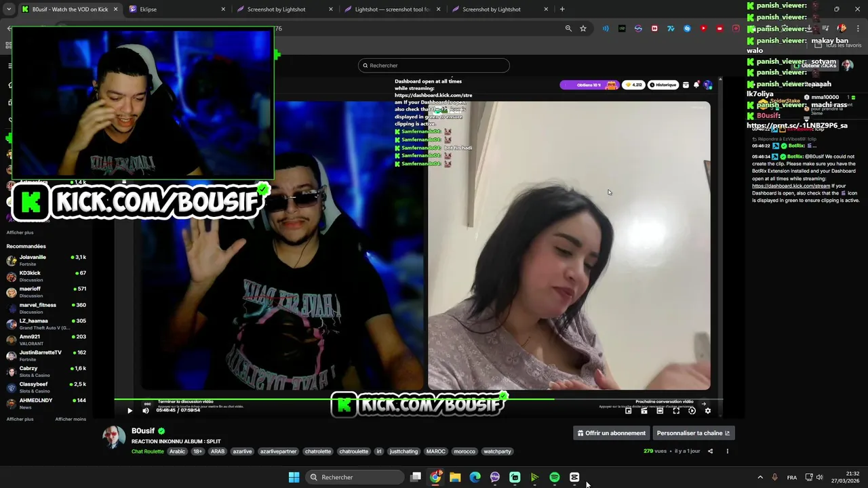Click the microphone tray icon
868x488 pixels.
[x=775, y=477]
